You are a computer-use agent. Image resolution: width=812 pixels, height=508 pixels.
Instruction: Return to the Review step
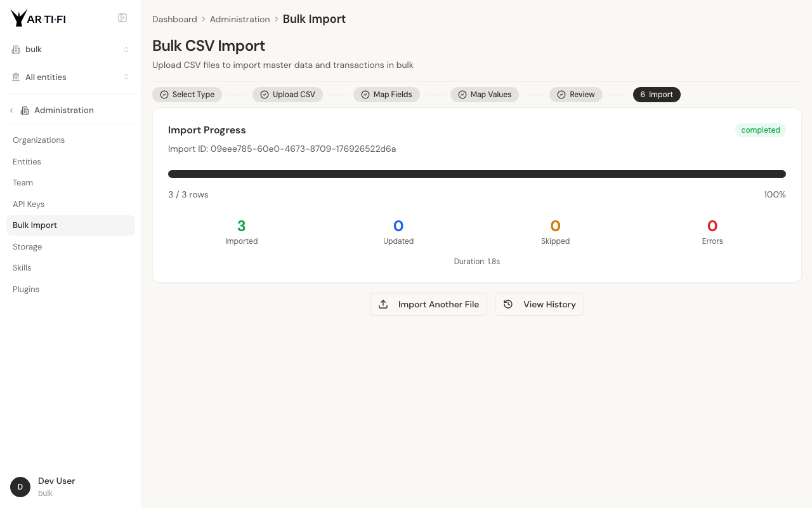(x=575, y=95)
